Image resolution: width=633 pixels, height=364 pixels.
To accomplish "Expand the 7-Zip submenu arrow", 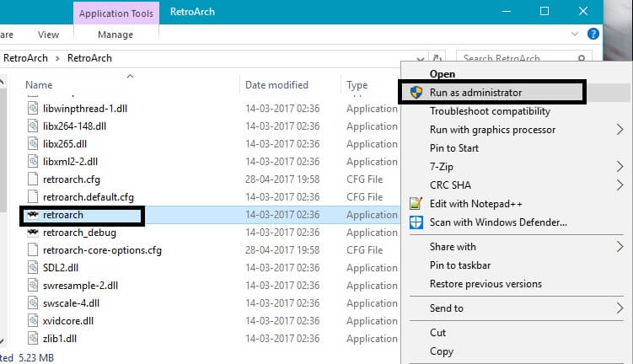I will (x=620, y=166).
